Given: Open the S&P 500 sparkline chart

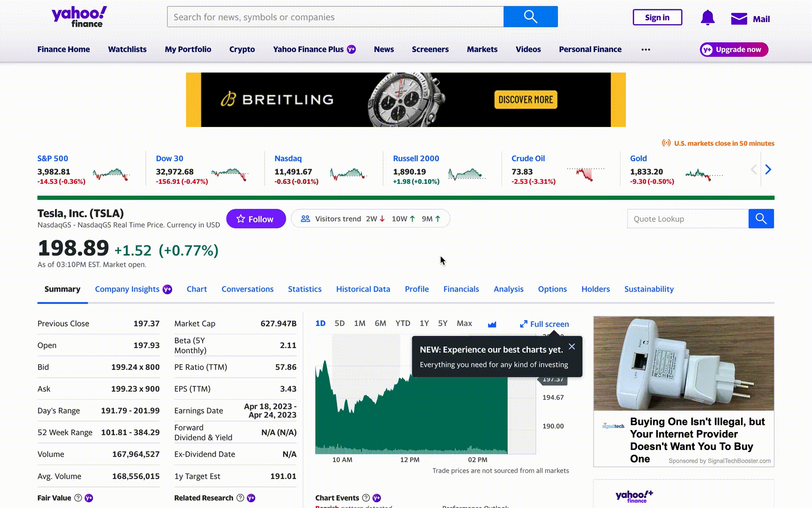Looking at the screenshot, I should pos(111,174).
